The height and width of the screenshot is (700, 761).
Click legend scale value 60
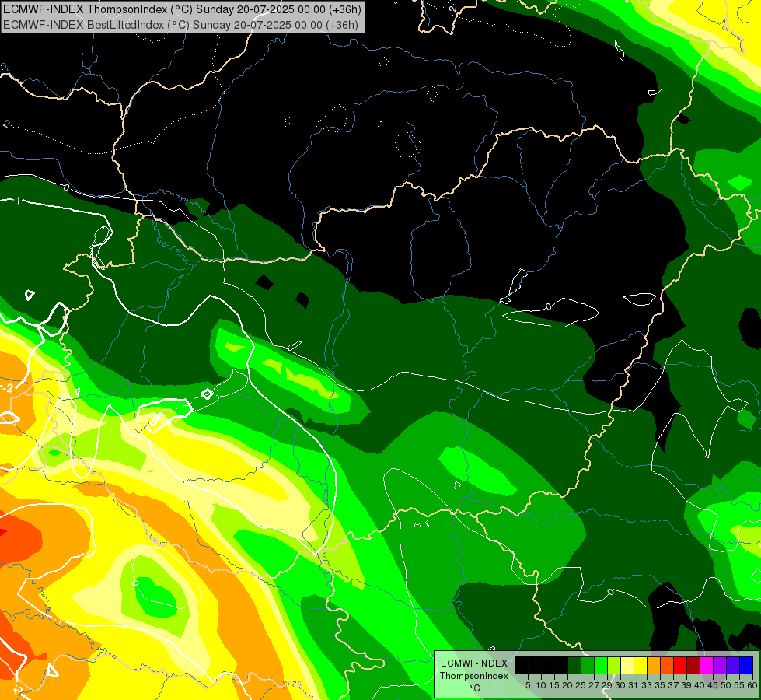(752, 685)
